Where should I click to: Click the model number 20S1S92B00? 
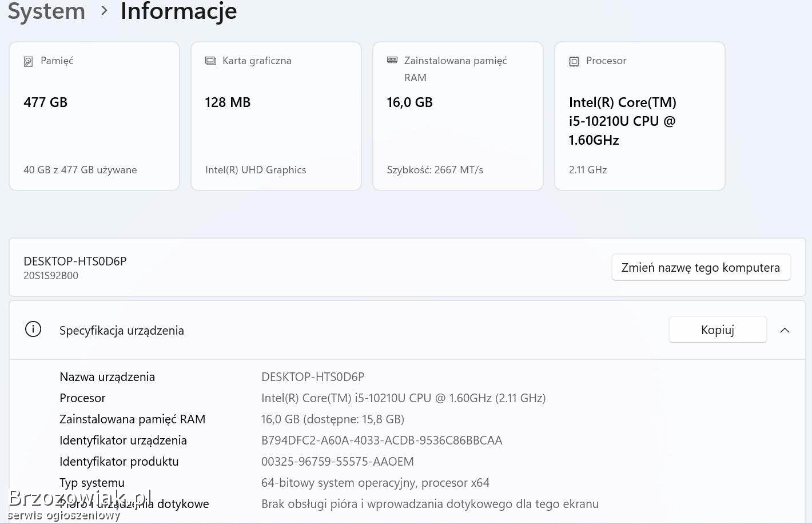pyautogui.click(x=51, y=276)
